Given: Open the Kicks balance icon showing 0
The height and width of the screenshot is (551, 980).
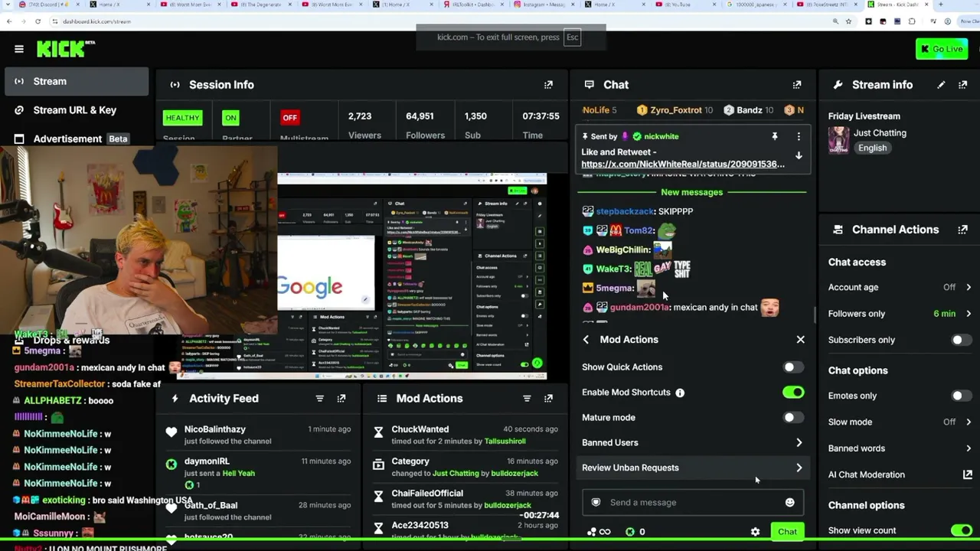Looking at the screenshot, I should (635, 532).
